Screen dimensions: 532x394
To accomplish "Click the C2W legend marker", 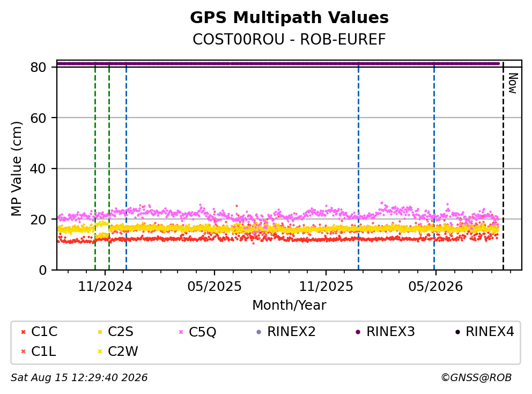I will [x=100, y=352].
